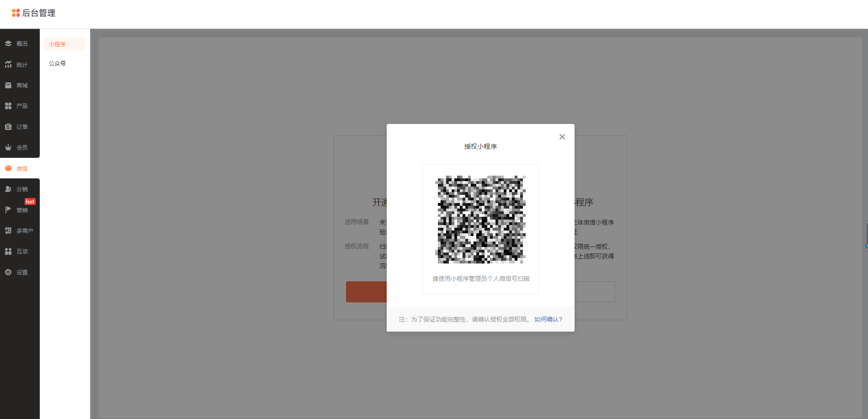Image resolution: width=868 pixels, height=419 pixels.
Task: Click the 互动 interaction icon
Action: (x=8, y=251)
